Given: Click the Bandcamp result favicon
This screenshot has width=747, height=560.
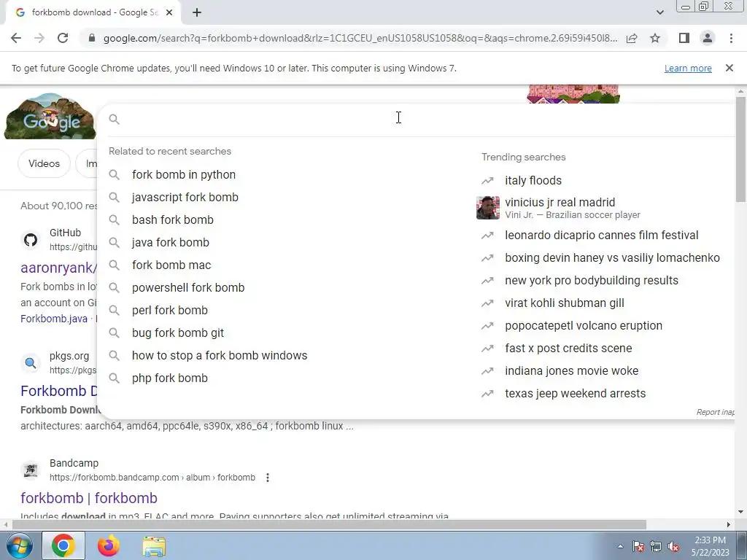Looking at the screenshot, I should point(31,470).
